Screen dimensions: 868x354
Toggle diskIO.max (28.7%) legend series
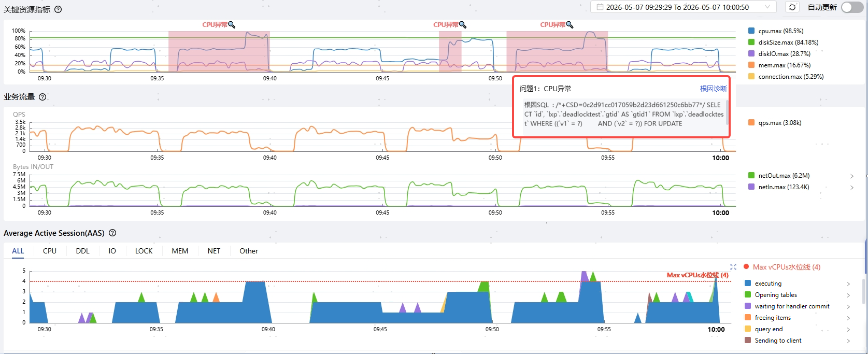779,54
